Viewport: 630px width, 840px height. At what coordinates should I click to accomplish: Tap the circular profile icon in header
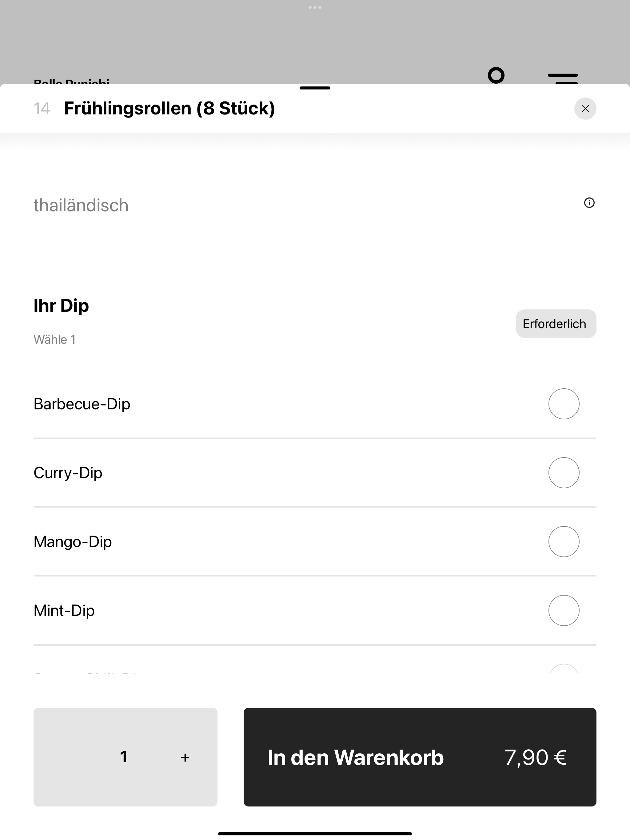coord(496,75)
